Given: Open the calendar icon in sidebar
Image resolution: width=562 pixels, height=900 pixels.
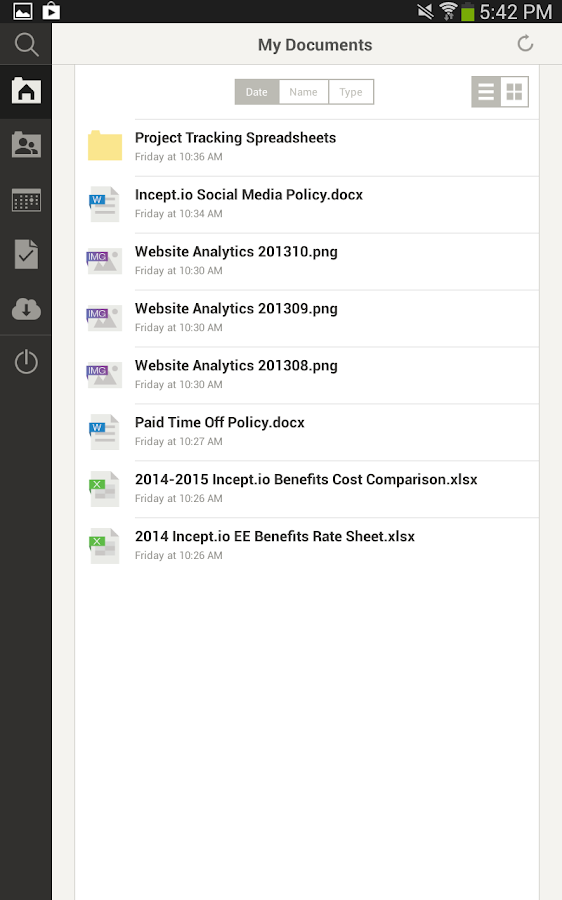Looking at the screenshot, I should coord(26,200).
